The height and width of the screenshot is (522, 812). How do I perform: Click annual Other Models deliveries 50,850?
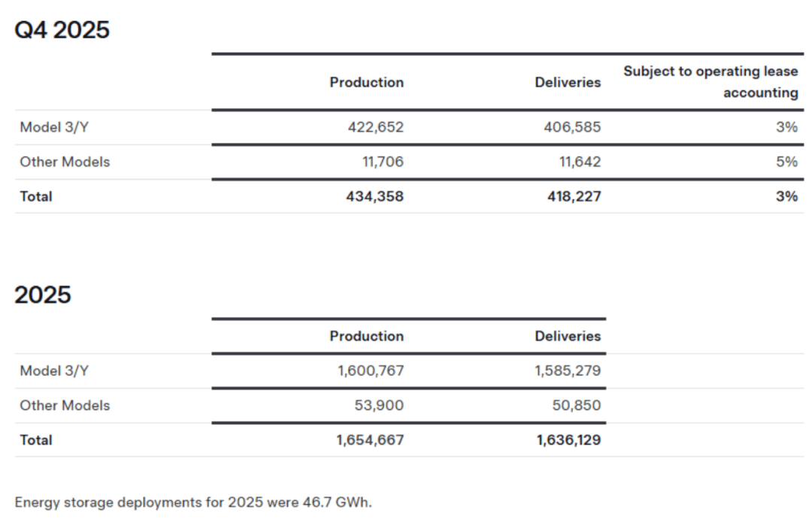577,405
